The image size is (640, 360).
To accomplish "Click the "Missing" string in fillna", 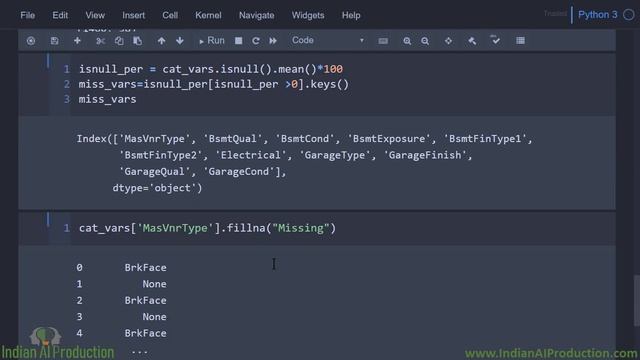I will (x=301, y=228).
